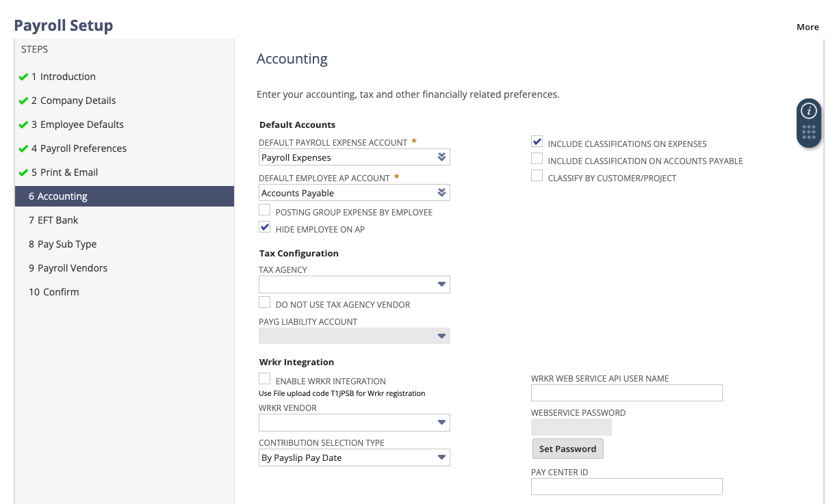Click the Set Password button
The width and height of the screenshot is (837, 504).
click(567, 449)
